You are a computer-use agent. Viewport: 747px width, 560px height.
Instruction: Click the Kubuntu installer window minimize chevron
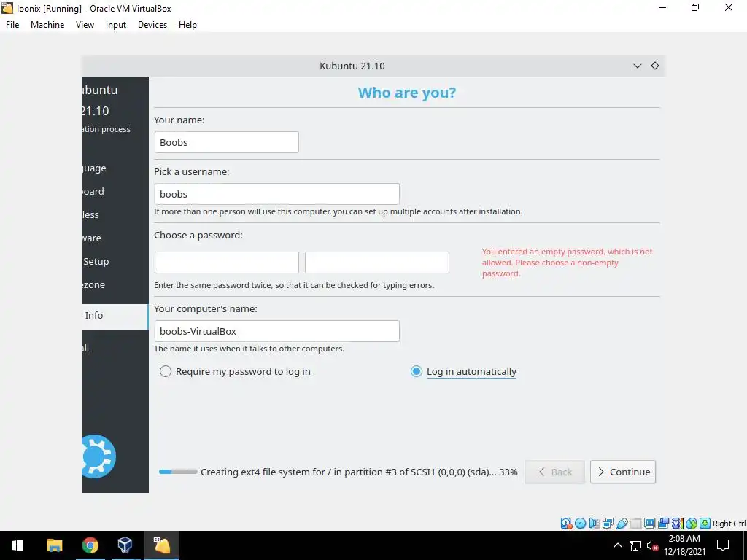638,66
